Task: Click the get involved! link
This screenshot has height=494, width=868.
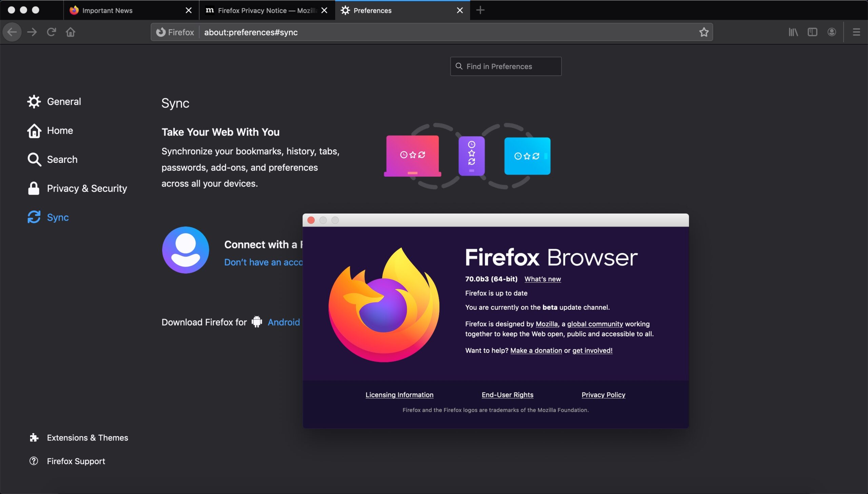Action: 592,350
